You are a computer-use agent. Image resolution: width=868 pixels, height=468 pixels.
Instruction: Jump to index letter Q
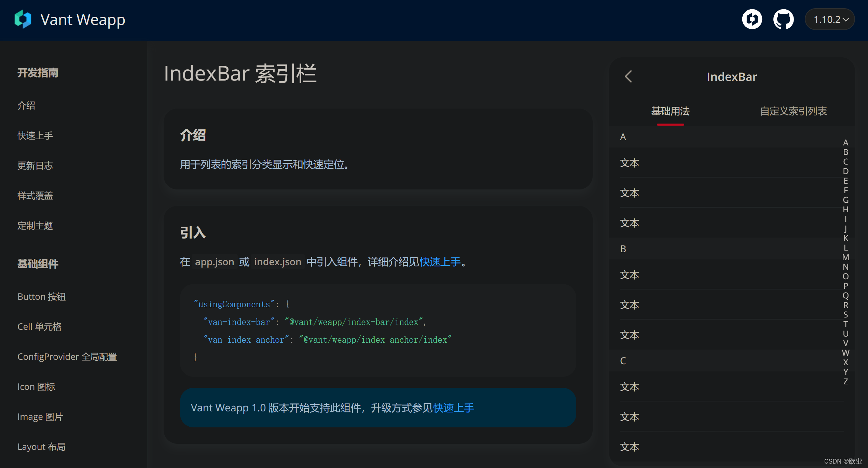click(x=845, y=296)
